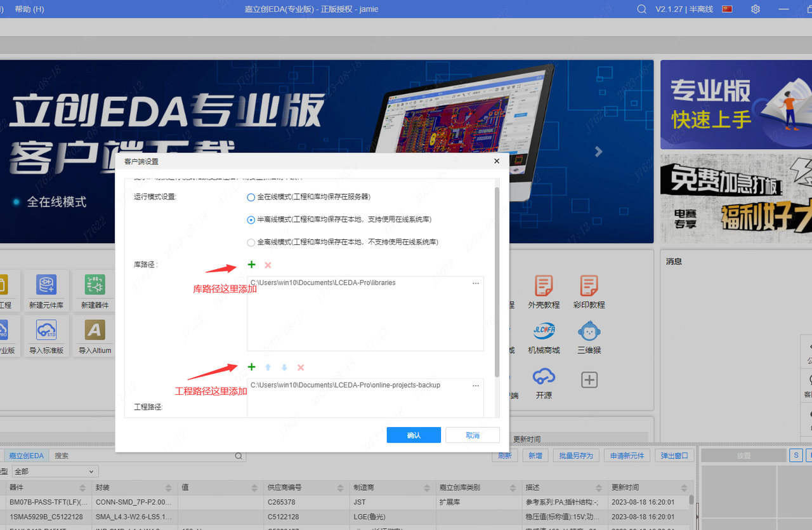Click the 扩展库 category cell

point(449,502)
